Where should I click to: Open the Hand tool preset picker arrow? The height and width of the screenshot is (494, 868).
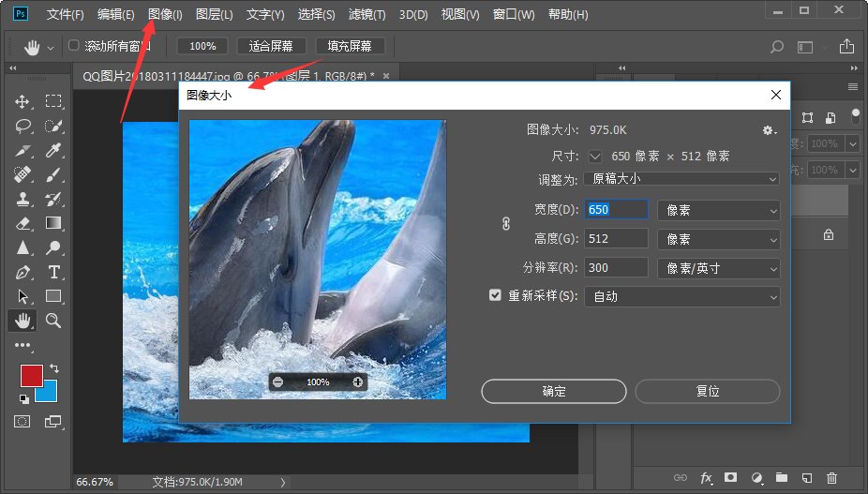point(51,48)
